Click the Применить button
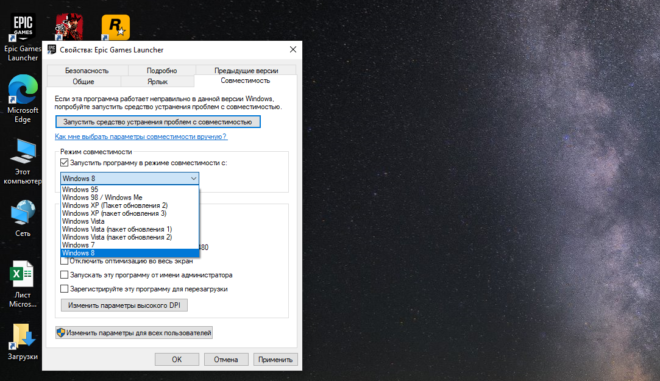 (x=275, y=360)
